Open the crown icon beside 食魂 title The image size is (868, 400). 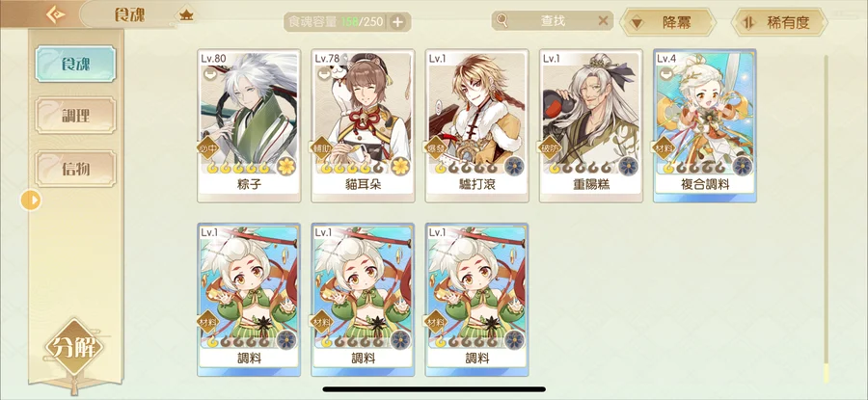[186, 14]
